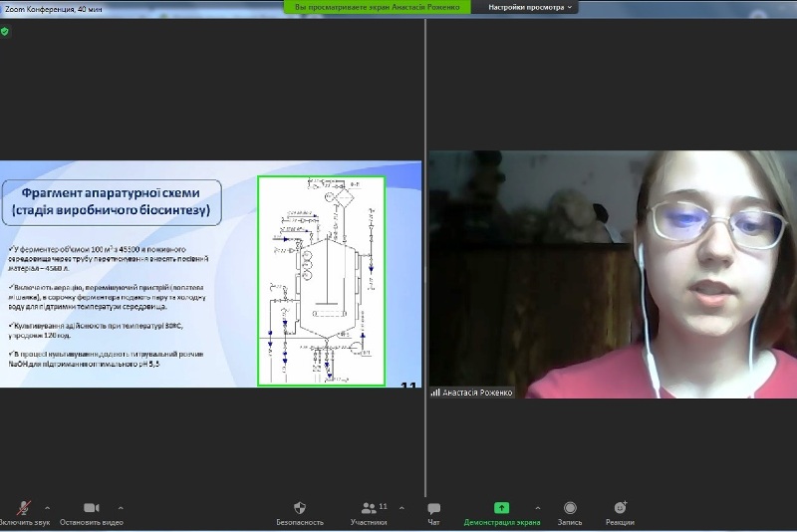Expand audio options arrow beside microphone
This screenshot has height=532, width=797.
pos(47,507)
